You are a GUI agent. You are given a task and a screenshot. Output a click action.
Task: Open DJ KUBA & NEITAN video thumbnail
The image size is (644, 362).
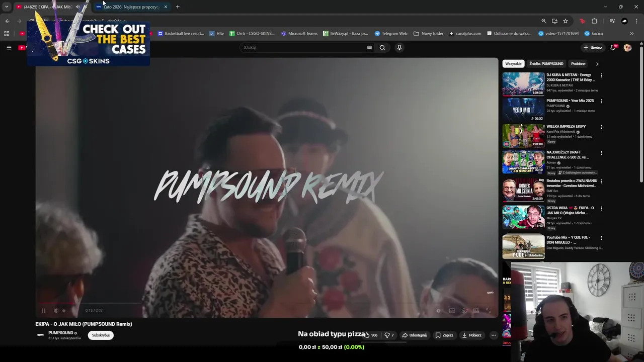pos(523,84)
